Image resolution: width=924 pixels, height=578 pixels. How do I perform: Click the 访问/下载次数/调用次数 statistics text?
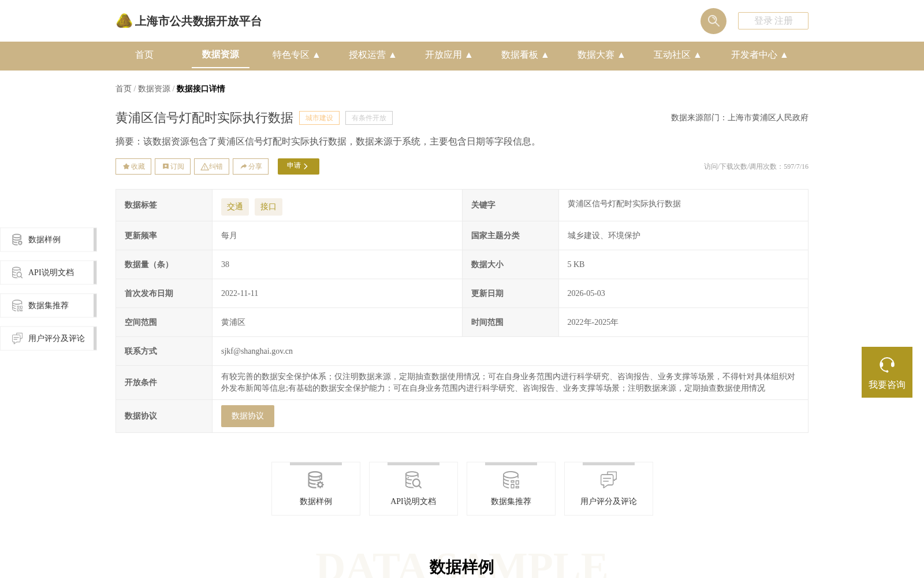point(756,166)
